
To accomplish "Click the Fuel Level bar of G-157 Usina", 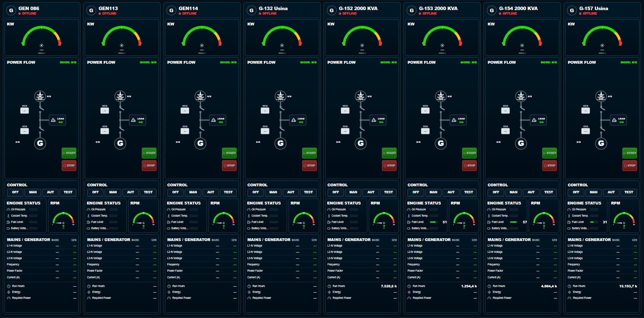I will tap(594, 222).
